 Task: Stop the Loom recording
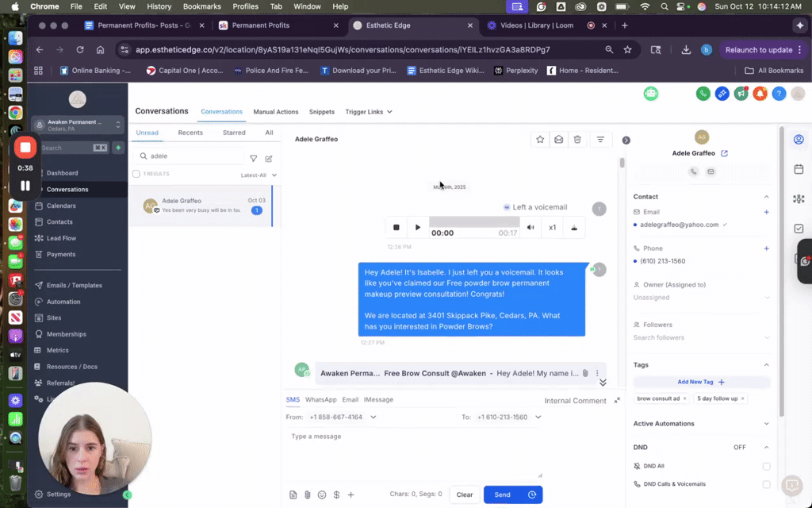click(x=25, y=148)
